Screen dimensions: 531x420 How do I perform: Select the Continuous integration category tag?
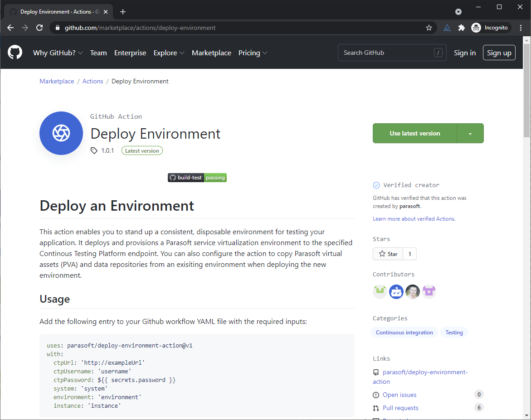(x=404, y=333)
